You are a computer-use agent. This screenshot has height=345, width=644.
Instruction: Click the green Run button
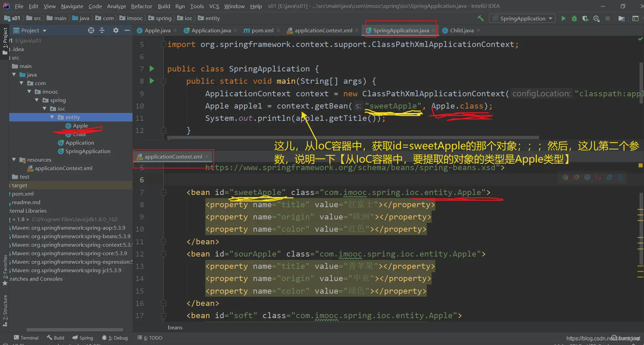tap(563, 18)
